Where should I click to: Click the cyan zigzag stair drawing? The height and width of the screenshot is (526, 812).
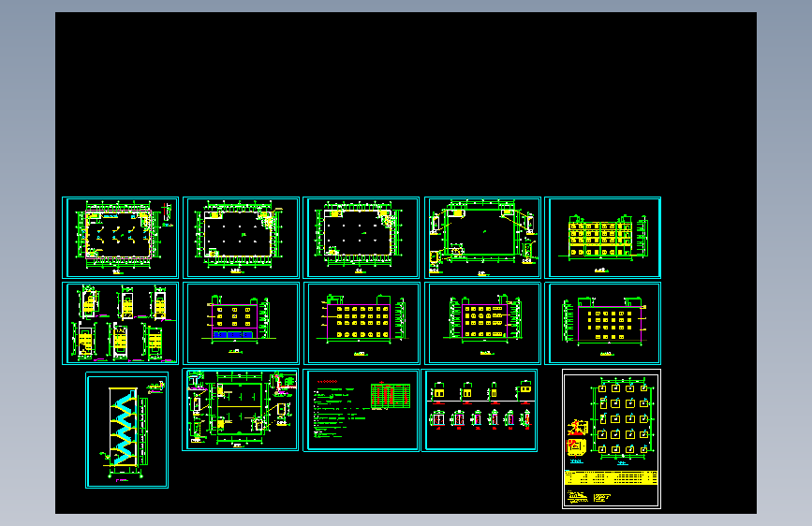point(124,426)
